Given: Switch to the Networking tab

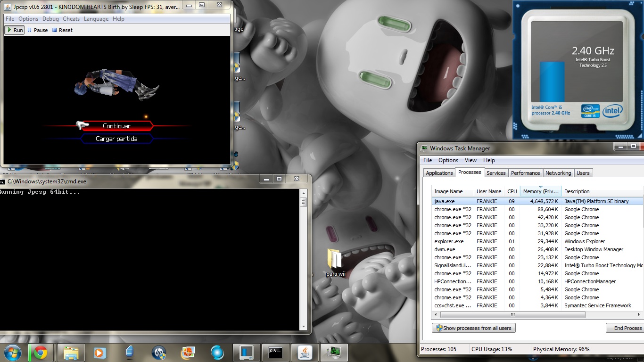Looking at the screenshot, I should [x=558, y=173].
